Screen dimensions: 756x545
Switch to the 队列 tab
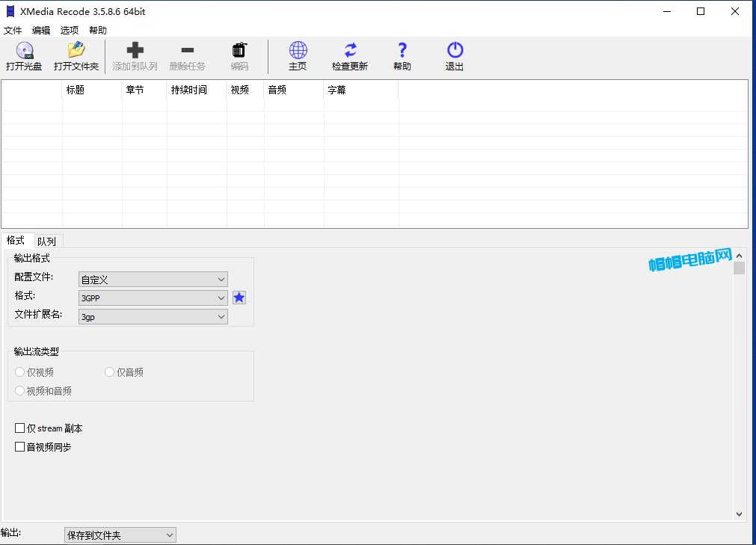tap(46, 241)
